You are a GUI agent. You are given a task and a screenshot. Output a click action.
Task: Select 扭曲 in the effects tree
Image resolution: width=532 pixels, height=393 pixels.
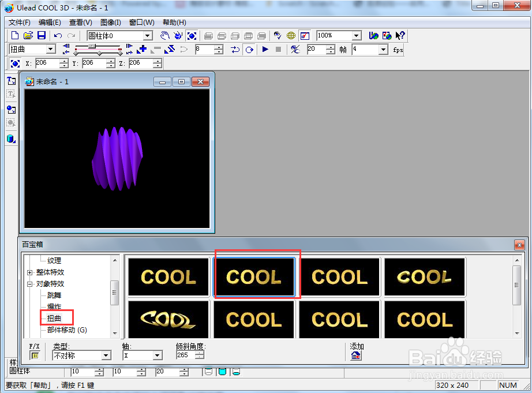(x=54, y=319)
